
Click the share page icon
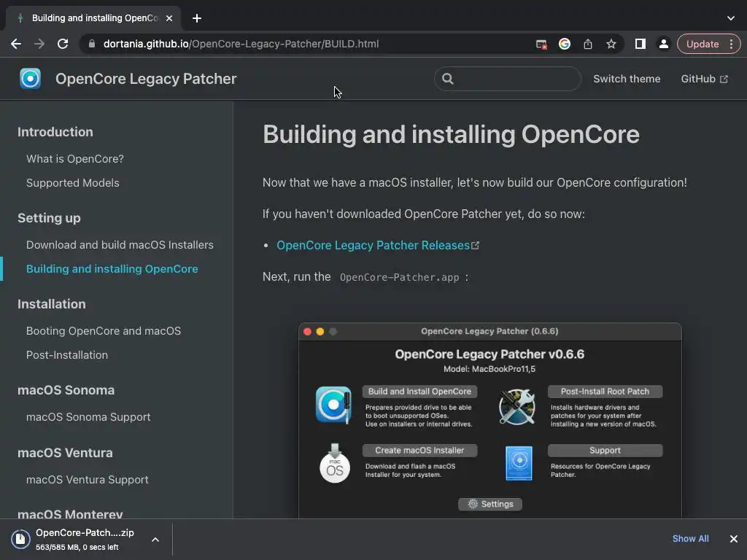pos(588,44)
